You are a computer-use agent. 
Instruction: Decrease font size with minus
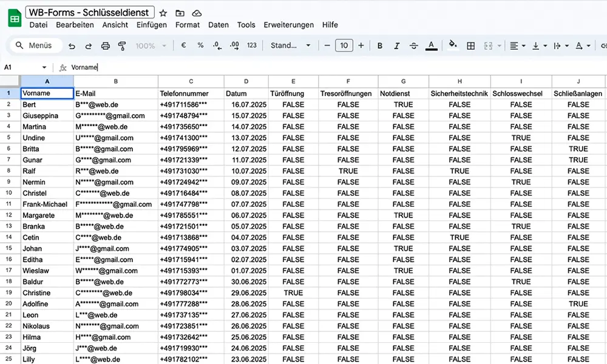(327, 45)
